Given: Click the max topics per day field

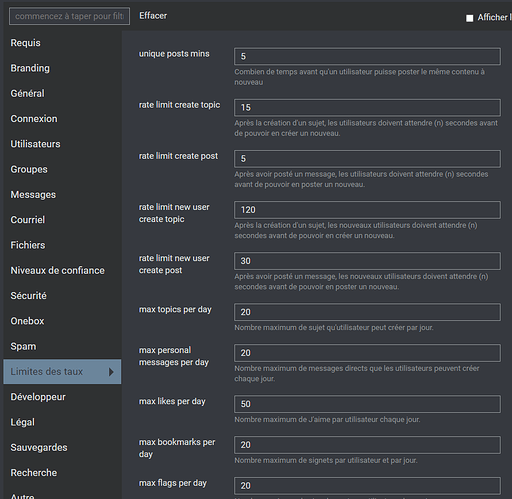Looking at the screenshot, I should (367, 312).
